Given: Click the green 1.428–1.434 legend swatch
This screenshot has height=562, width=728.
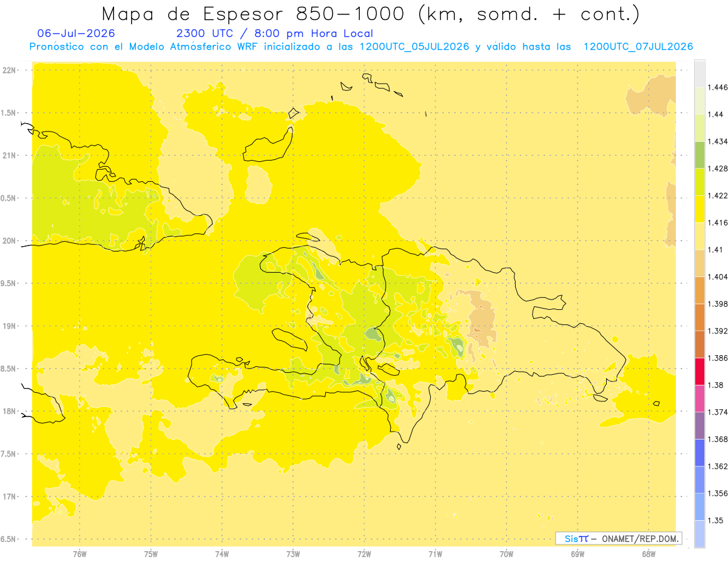Looking at the screenshot, I should coord(699,155).
